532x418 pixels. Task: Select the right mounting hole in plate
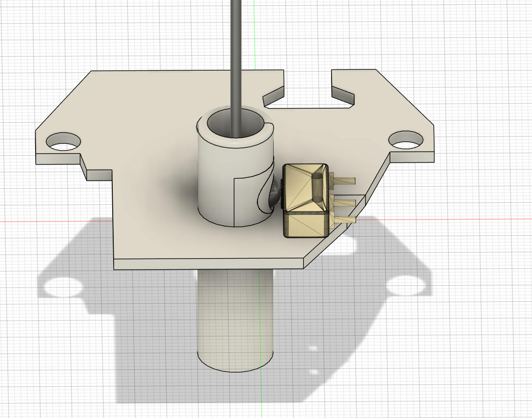point(406,140)
